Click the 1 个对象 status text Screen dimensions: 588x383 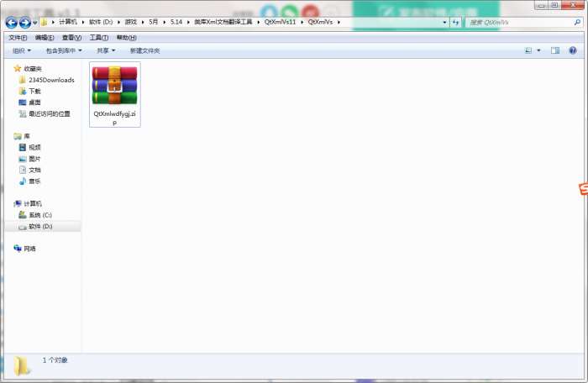click(x=55, y=360)
